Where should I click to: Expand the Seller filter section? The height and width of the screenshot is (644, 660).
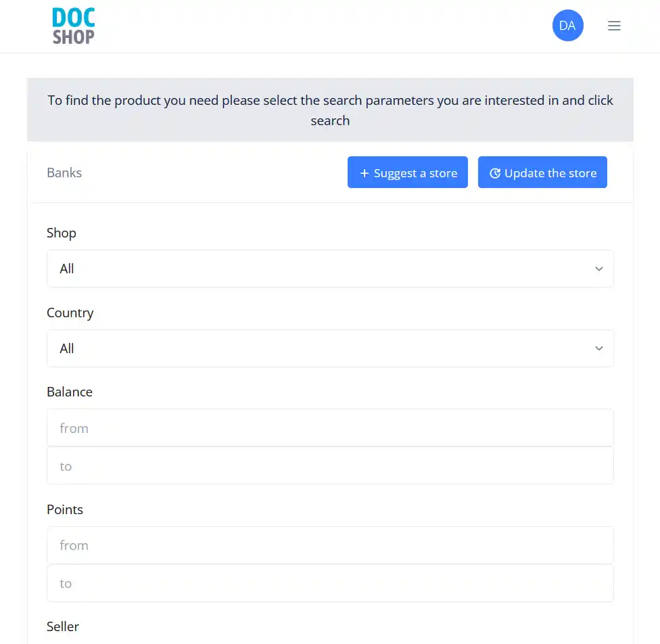click(x=63, y=626)
